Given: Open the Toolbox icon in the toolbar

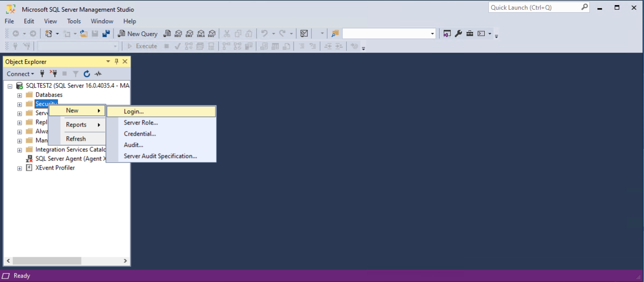Looking at the screenshot, I should click(470, 33).
